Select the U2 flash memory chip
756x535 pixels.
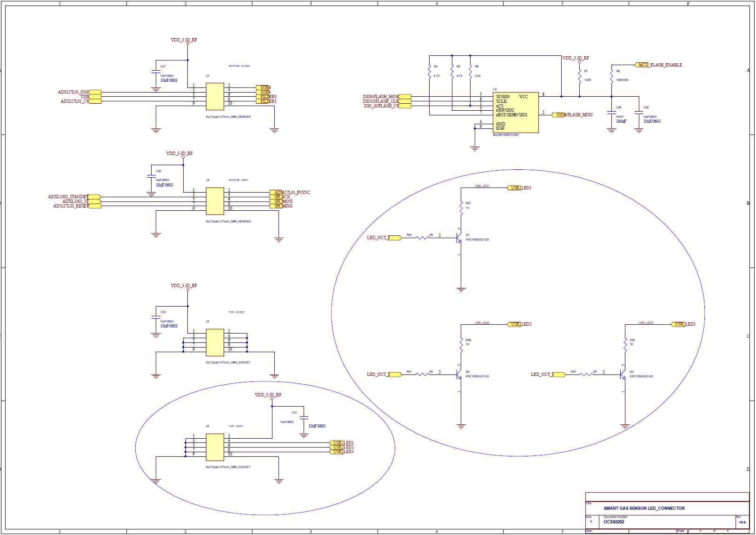[x=516, y=113]
